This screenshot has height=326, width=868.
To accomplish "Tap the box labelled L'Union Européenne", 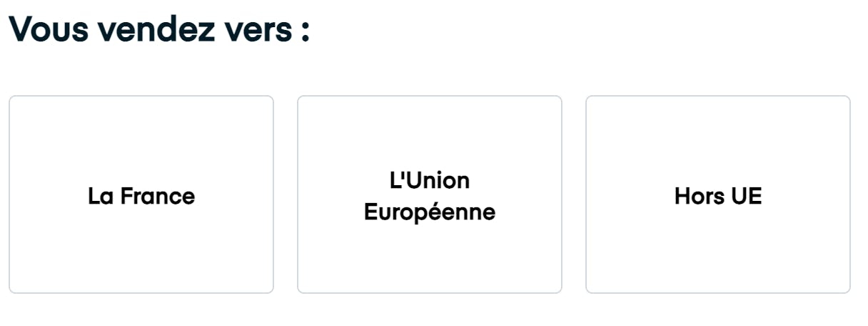I will [430, 194].
